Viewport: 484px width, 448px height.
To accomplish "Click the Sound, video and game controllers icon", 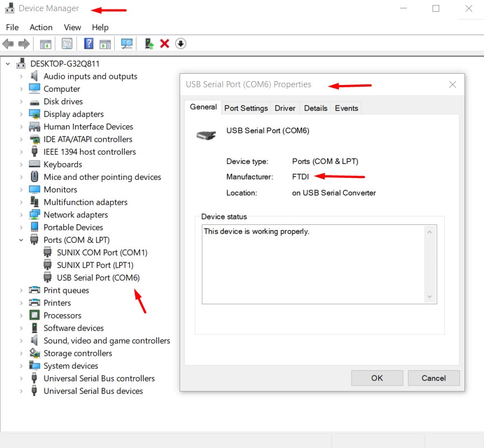I will 34,340.
